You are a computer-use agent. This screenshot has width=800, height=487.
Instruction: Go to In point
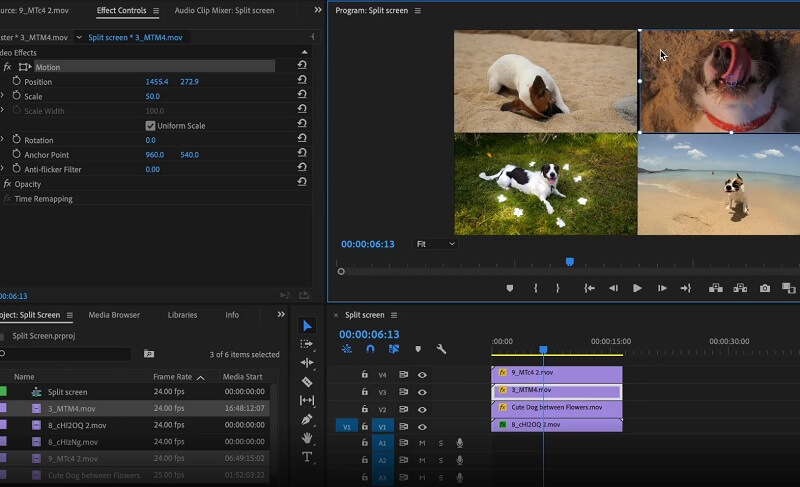[589, 288]
